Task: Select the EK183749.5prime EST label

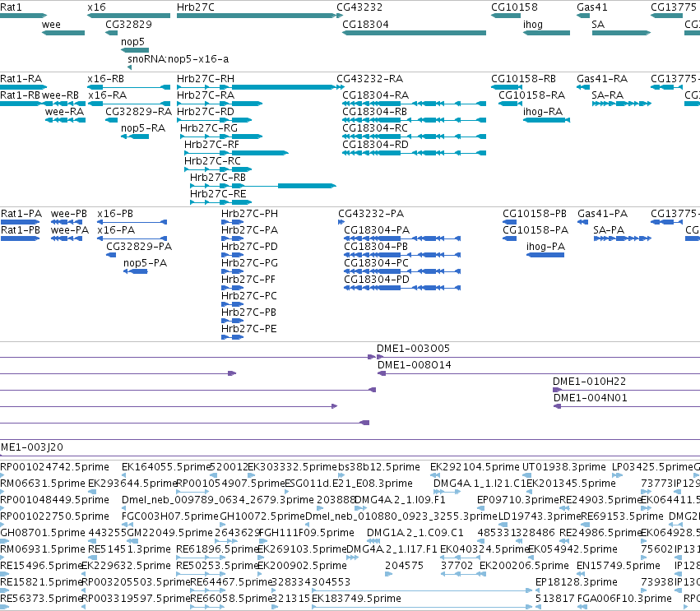Action: (356, 599)
